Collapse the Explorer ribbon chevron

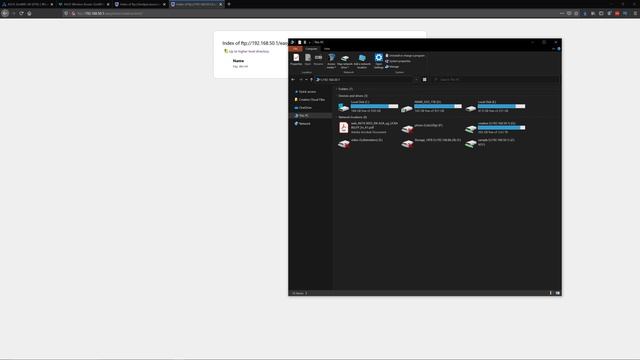(553, 49)
